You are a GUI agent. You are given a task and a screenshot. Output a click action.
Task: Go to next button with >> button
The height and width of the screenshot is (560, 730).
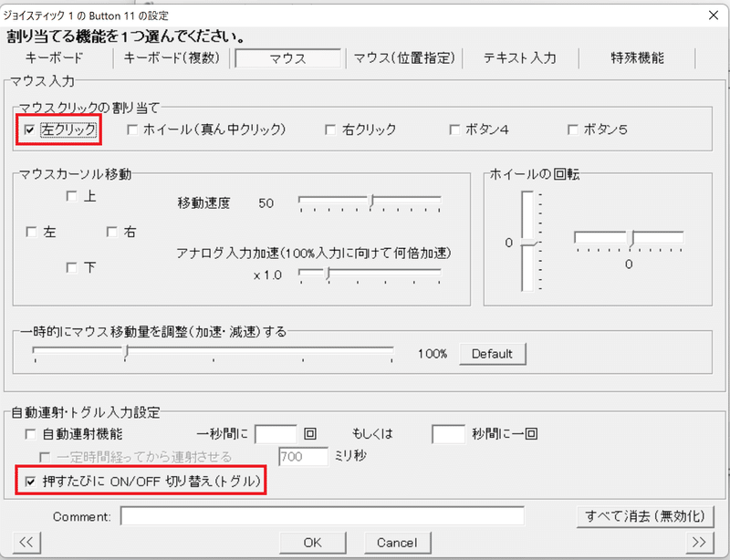coord(699,543)
